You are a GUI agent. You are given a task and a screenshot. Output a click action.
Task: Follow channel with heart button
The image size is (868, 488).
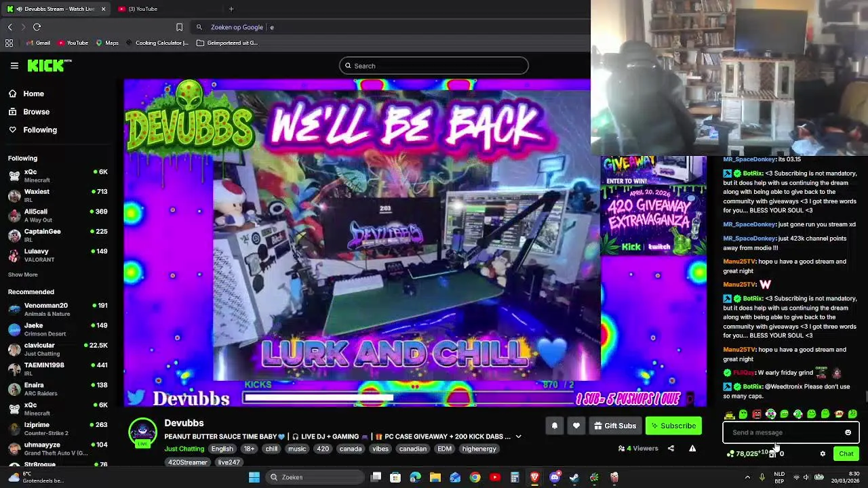click(x=576, y=426)
